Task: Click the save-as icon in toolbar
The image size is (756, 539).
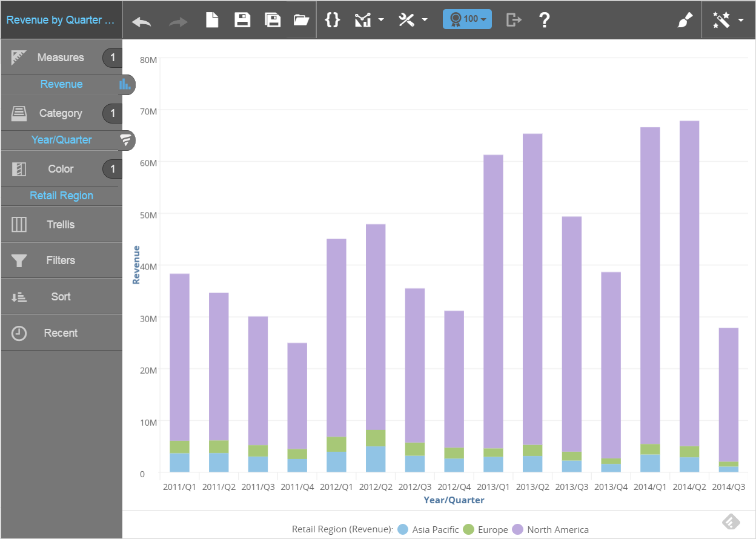Action: [x=273, y=20]
